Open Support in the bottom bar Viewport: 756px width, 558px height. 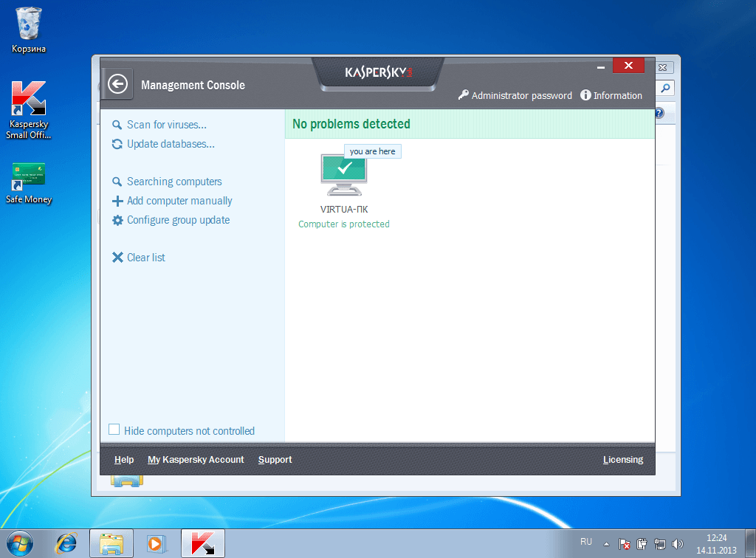coord(275,460)
